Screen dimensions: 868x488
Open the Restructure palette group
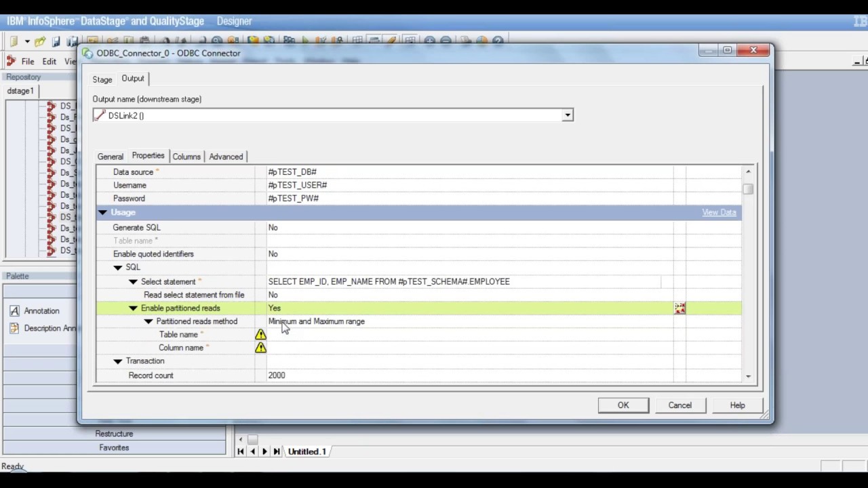coord(114,434)
